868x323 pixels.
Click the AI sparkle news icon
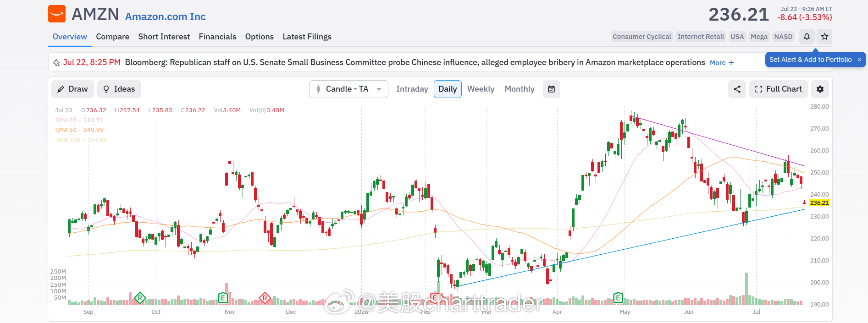[56, 63]
